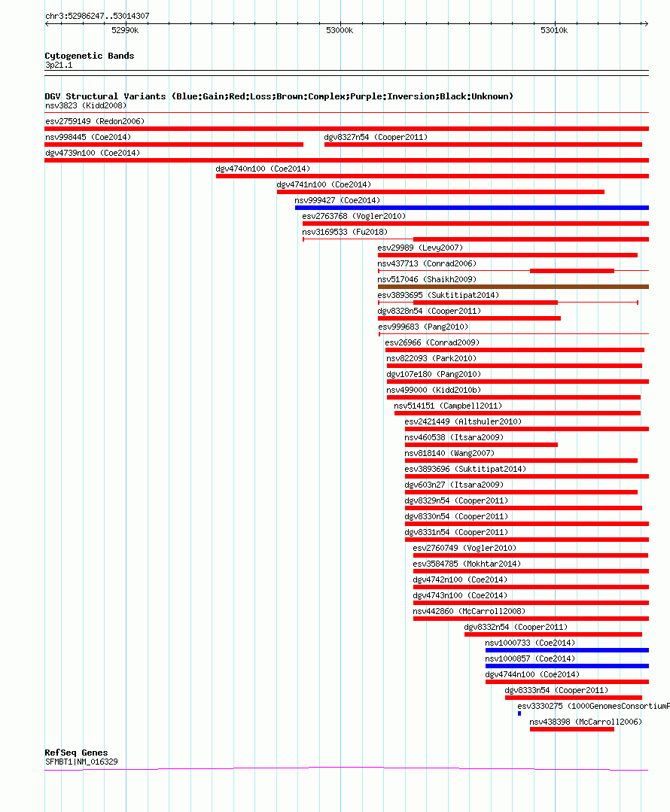Click nsv442860 (McCarroll2008) label
Image resolution: width=670 pixels, height=812 pixels.
tap(470, 611)
